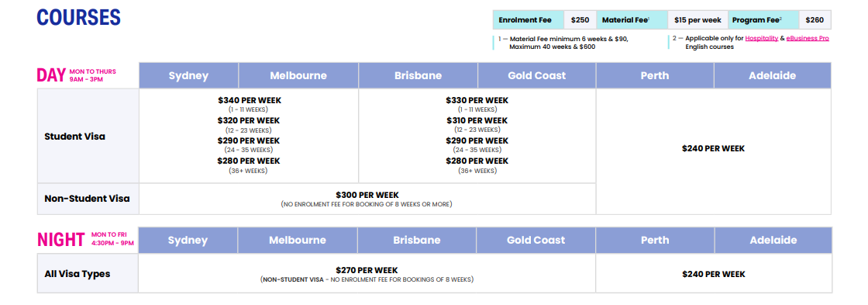Click the Sydney header in Night table
868x305 pixels.
coord(188,240)
